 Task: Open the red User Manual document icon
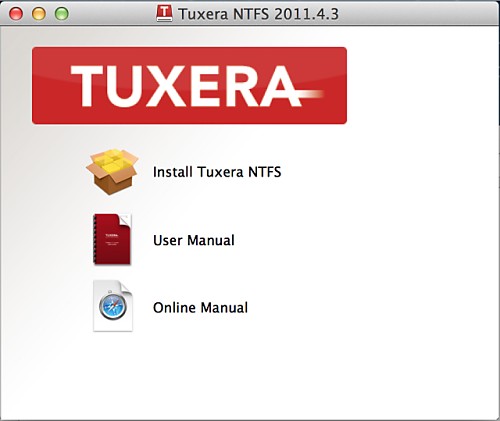(x=112, y=239)
